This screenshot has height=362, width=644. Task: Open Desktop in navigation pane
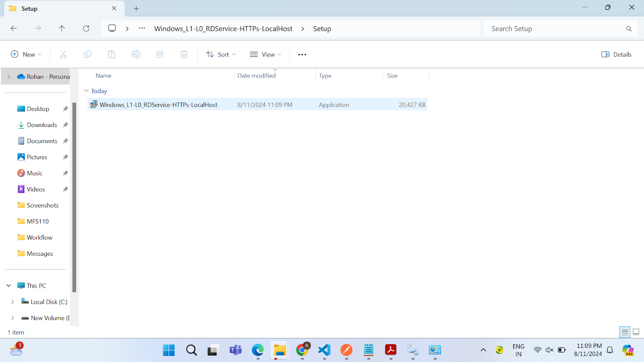pos(38,109)
